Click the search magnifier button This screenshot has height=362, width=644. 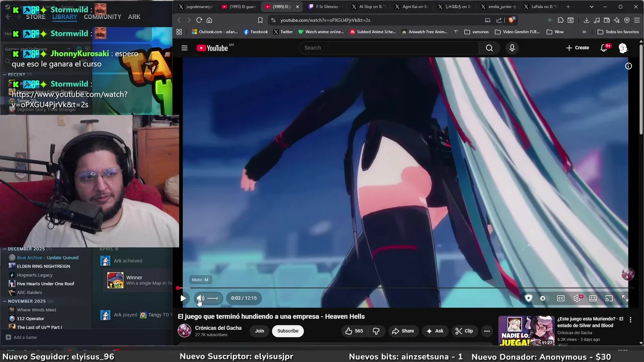coord(489,48)
